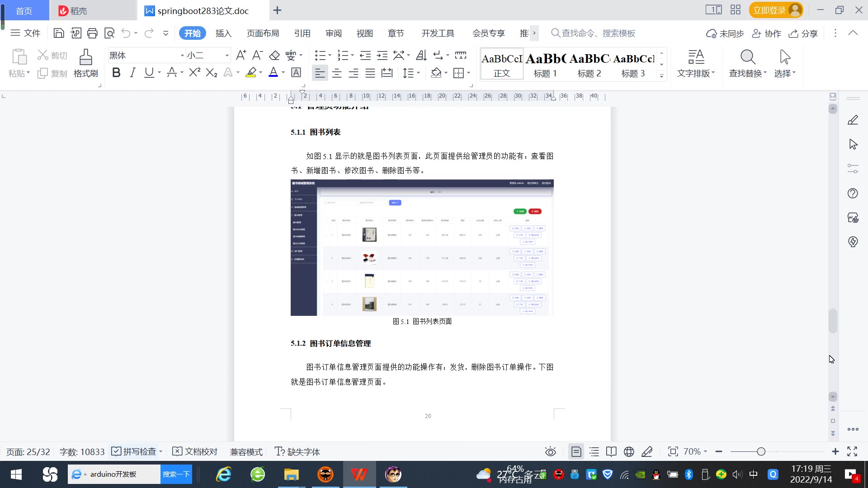Click the Find and Replace (查找替换) icon
The height and width of the screenshot is (488, 868).
click(x=748, y=58)
